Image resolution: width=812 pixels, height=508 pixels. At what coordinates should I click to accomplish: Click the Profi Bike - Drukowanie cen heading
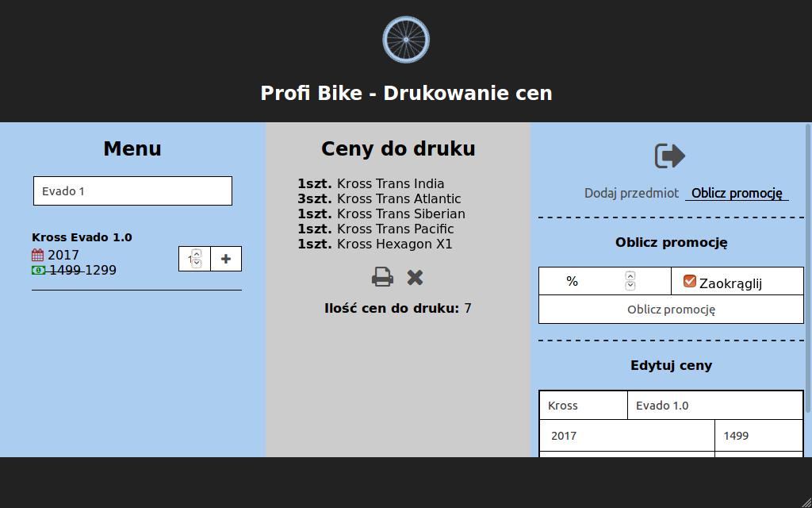point(406,94)
